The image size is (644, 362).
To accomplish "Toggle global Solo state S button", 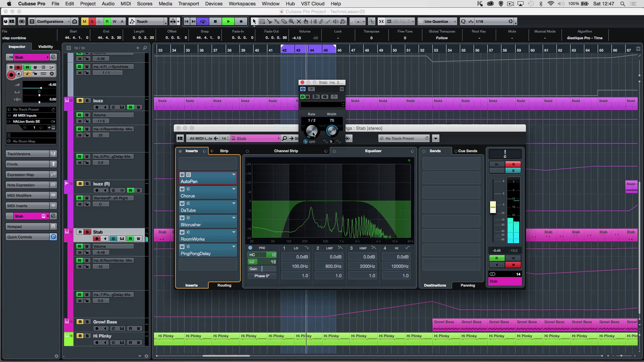I will (92, 22).
